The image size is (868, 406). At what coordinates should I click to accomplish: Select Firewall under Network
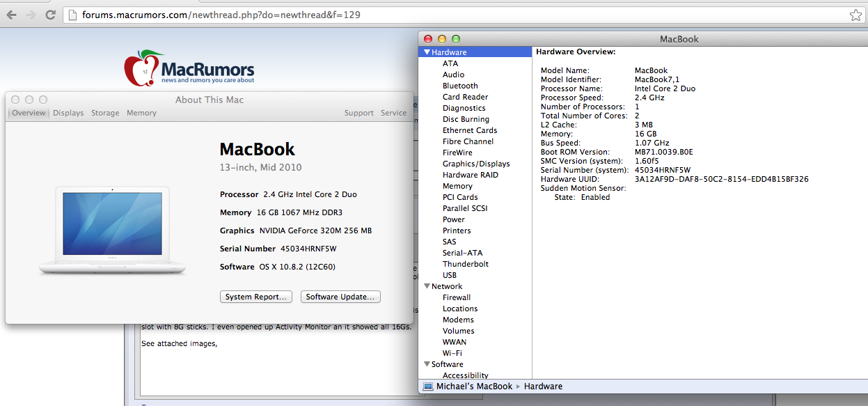tap(457, 297)
